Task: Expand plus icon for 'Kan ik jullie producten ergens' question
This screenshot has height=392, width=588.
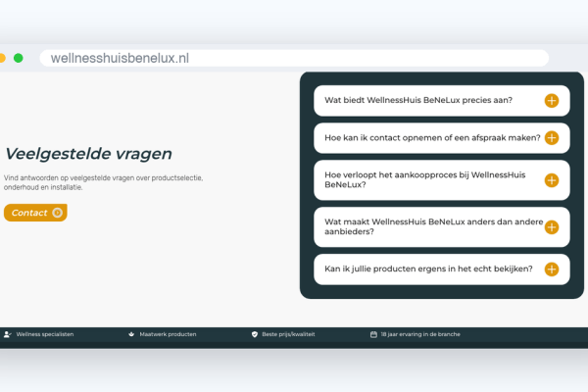Action: [551, 269]
